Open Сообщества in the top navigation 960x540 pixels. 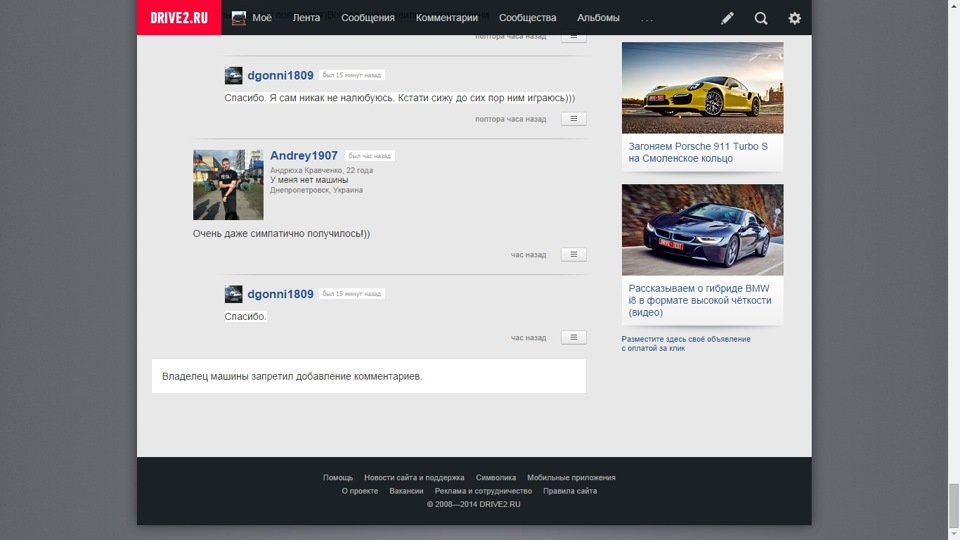(527, 18)
